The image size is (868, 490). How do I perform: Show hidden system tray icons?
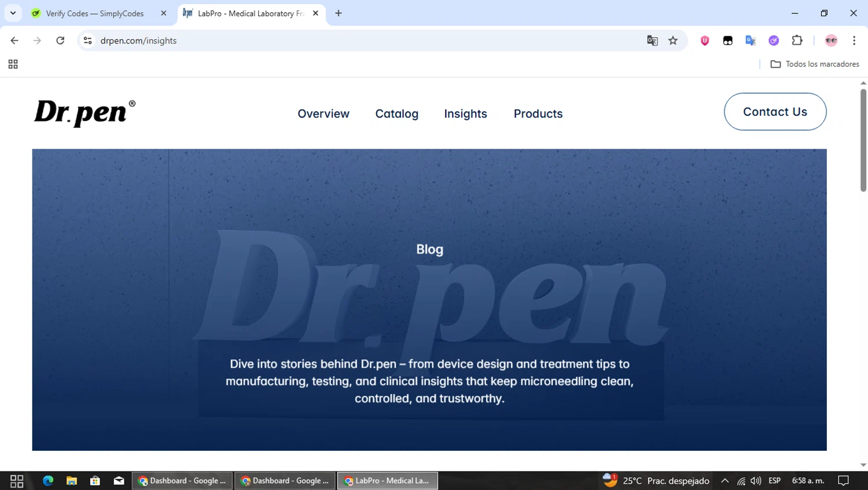pyautogui.click(x=725, y=481)
